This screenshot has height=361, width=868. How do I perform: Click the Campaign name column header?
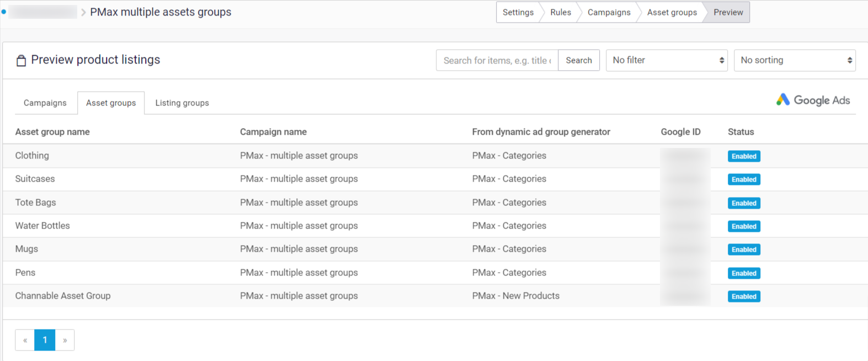pyautogui.click(x=273, y=132)
